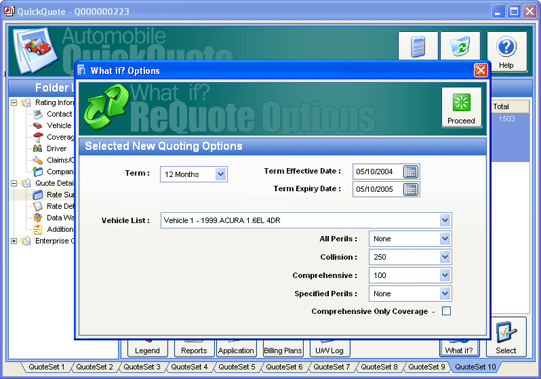Switch to QuoteSet 7 tab
This screenshot has height=379, width=541.
point(332,367)
